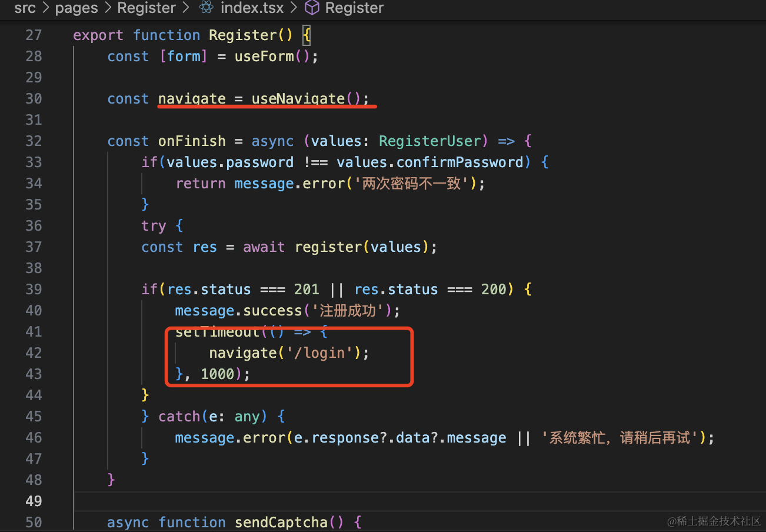The image size is (766, 532).
Task: Open the pages breadcrumb segment
Action: click(x=76, y=8)
